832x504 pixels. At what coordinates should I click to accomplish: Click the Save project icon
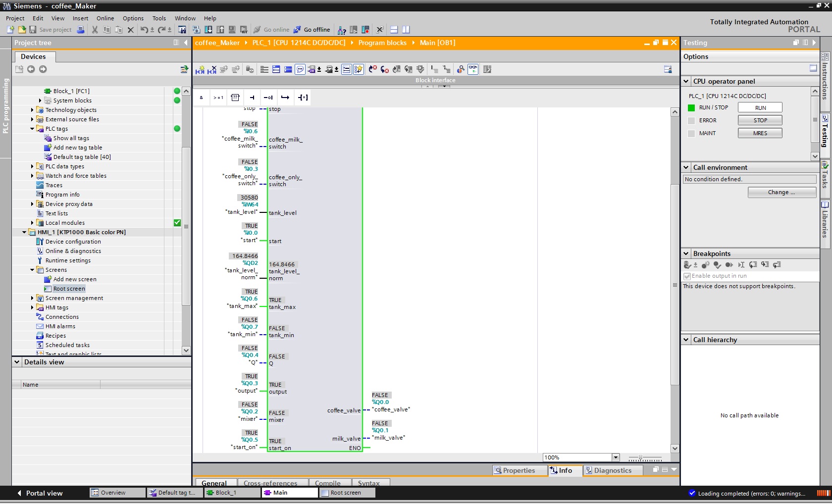pos(33,30)
